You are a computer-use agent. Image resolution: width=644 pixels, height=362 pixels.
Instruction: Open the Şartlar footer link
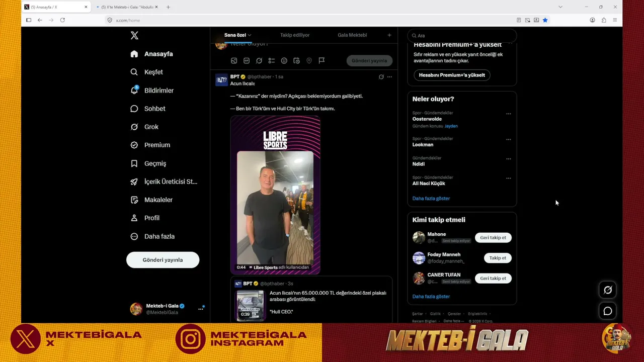point(418,314)
